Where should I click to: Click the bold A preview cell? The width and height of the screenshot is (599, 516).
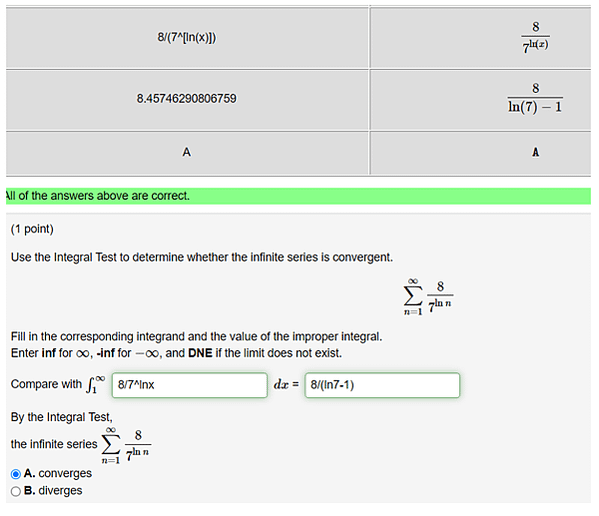pyautogui.click(x=535, y=152)
